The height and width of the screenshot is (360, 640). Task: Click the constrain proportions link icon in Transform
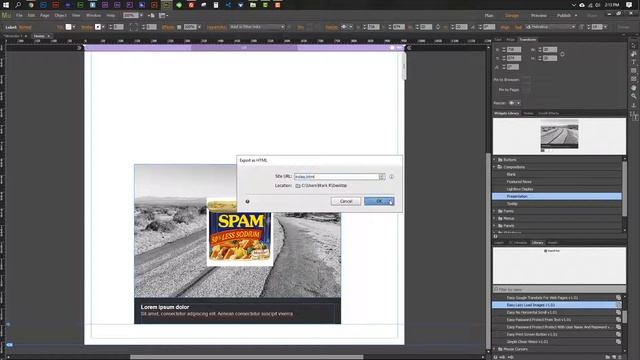click(562, 54)
